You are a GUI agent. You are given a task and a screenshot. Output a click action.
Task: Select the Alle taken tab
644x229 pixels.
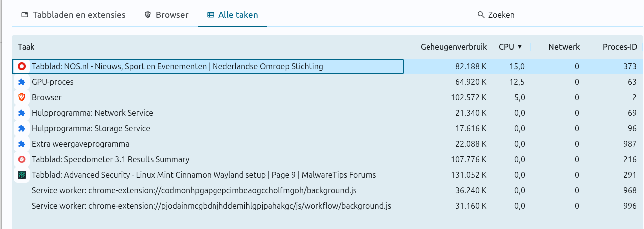[x=232, y=15]
